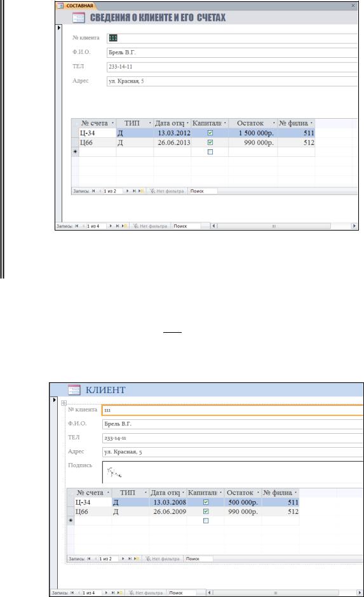Click Нет фильтра in СОСТАВНАЯ form's main navigation
Image resolution: width=364 pixels, height=597 pixels.
pos(151,226)
